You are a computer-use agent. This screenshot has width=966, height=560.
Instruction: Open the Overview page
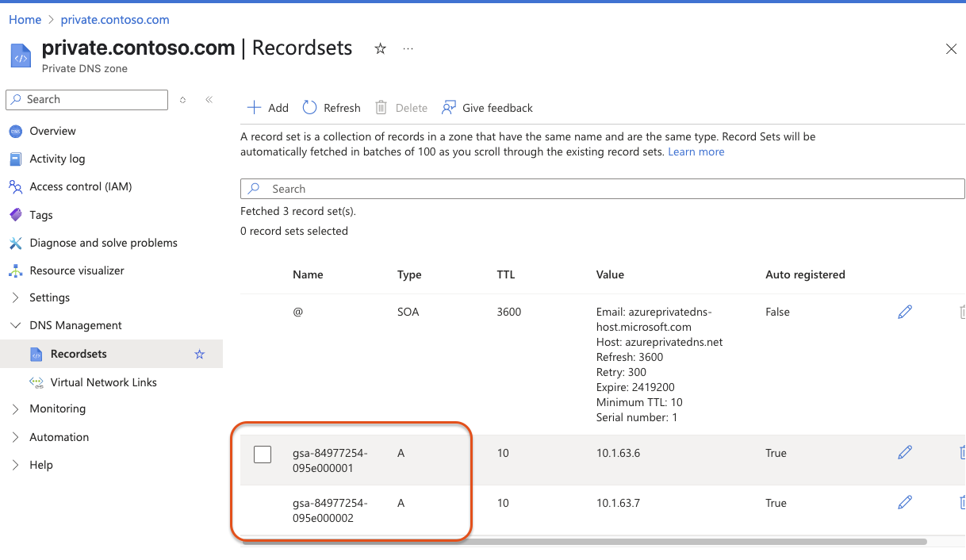pos(53,131)
